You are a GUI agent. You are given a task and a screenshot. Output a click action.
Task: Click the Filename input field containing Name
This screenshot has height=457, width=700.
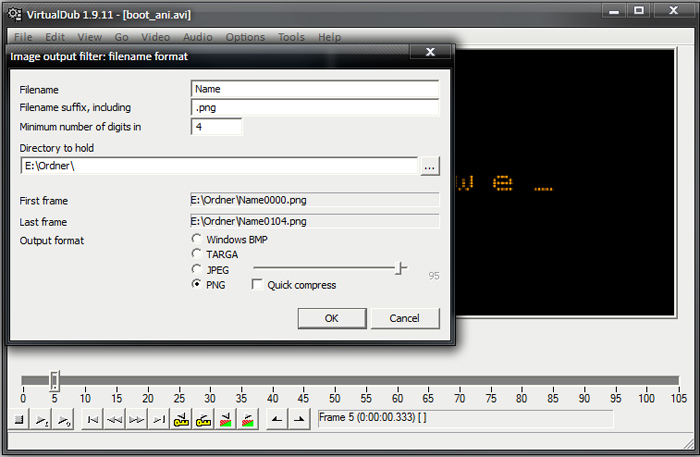pos(315,89)
